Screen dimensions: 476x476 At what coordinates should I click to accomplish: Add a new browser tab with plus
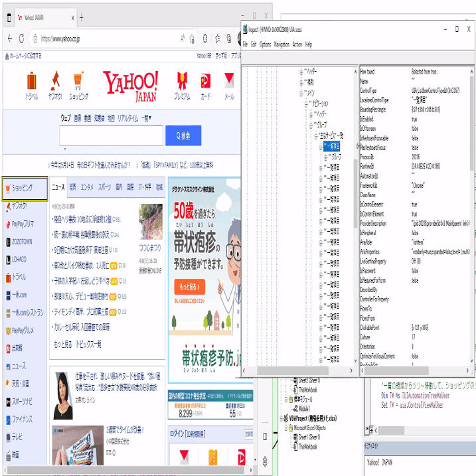pos(82,18)
